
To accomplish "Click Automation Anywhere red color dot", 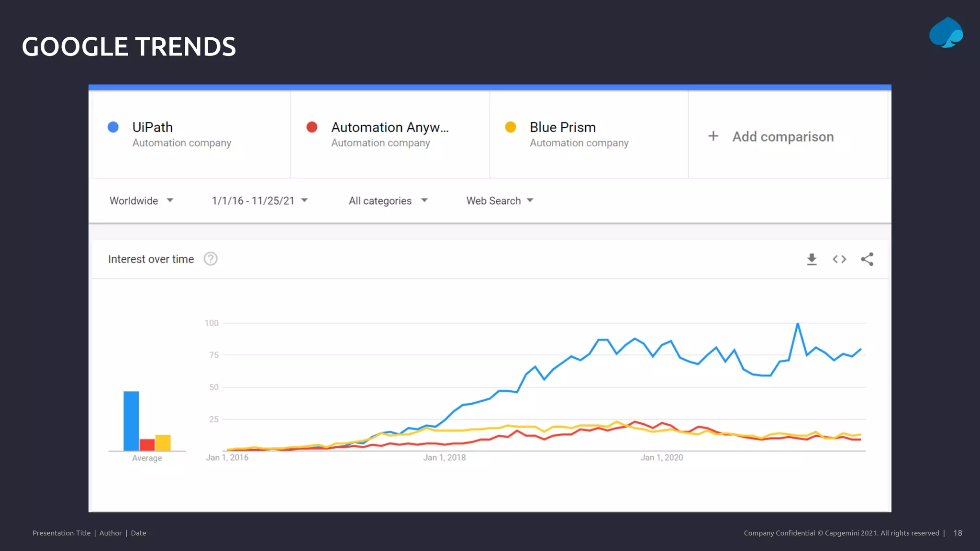I will [312, 127].
